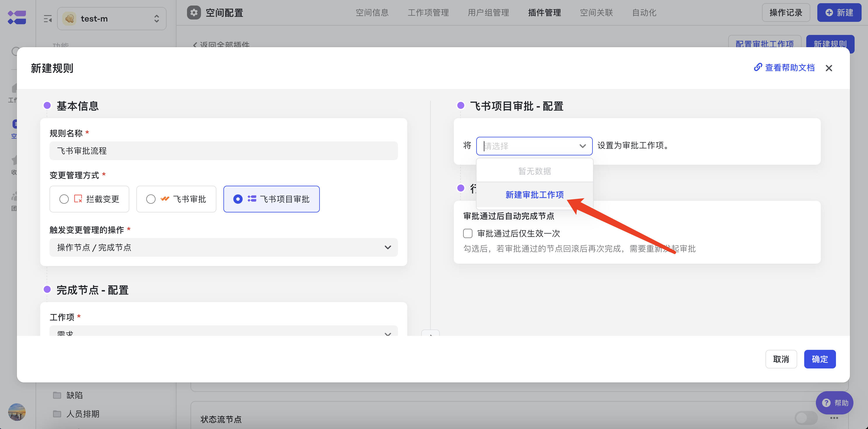Screen dimensions: 868x429
Task: Select the 拦截变更 radio option
Action: coord(89,199)
